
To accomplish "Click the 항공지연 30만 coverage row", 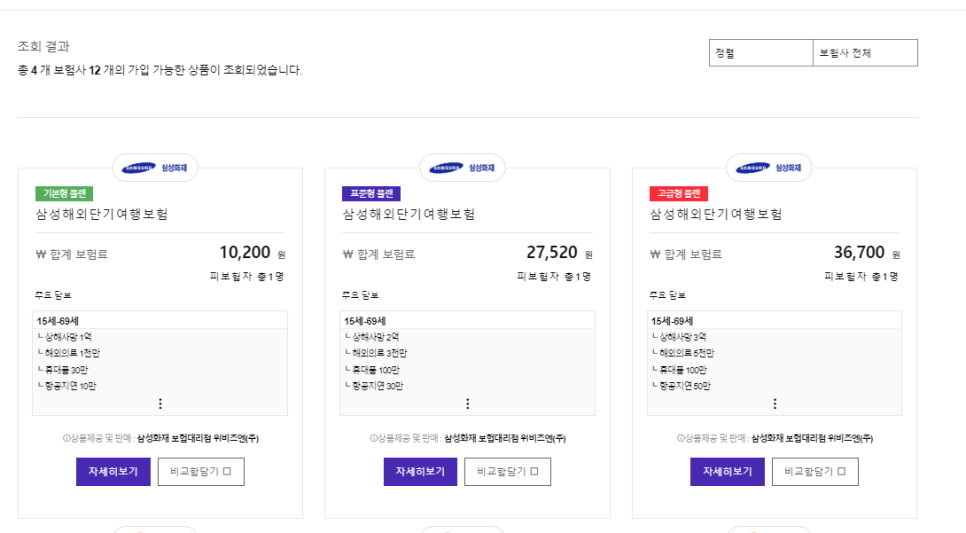I will pos(374,386).
